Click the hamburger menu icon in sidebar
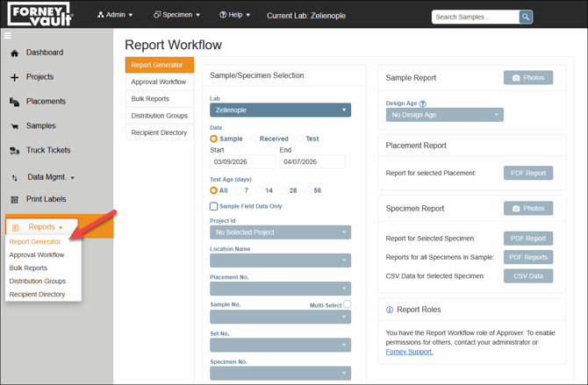Image resolution: width=588 pixels, height=385 pixels. point(8,36)
